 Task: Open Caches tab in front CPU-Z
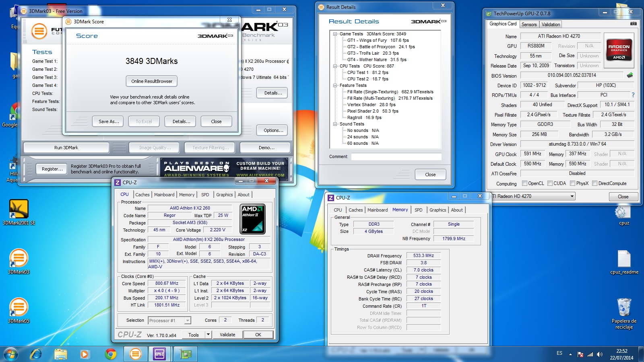142,195
